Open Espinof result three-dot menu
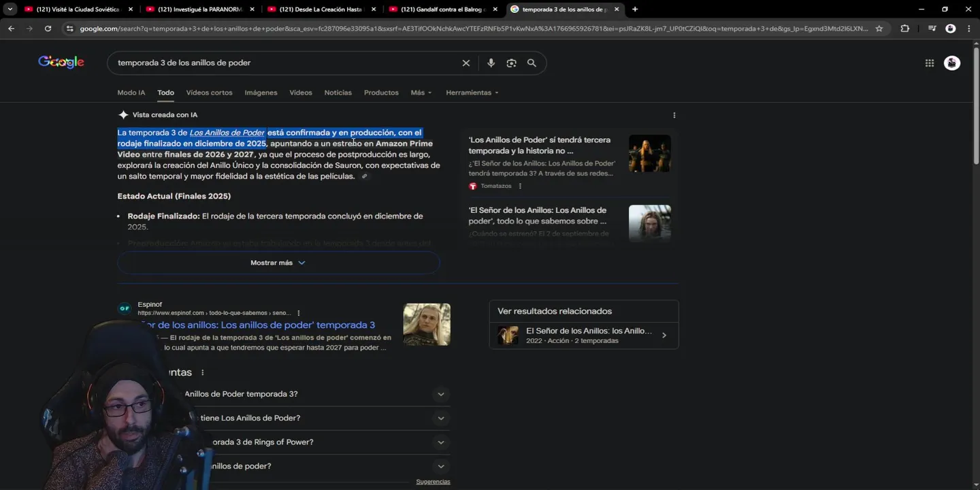The image size is (980, 490). click(x=298, y=313)
